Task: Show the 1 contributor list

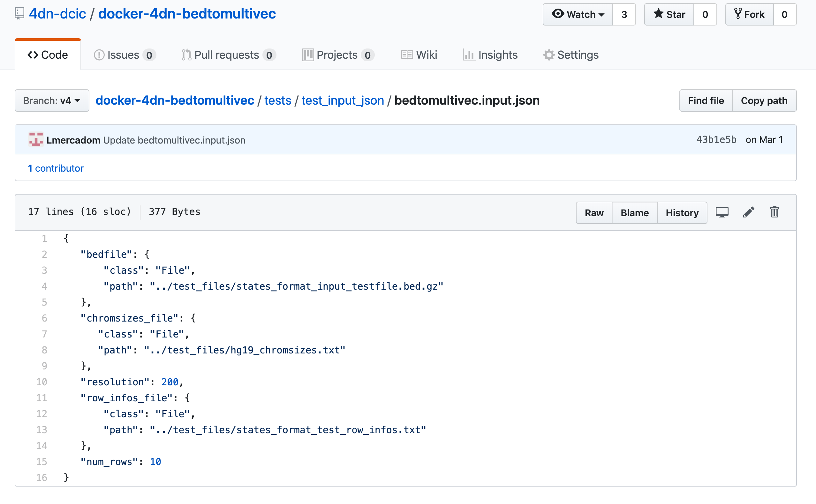Action: tap(56, 168)
